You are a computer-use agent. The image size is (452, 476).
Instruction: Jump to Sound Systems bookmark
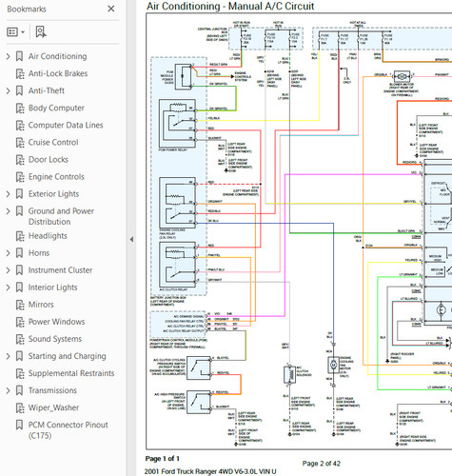[55, 339]
